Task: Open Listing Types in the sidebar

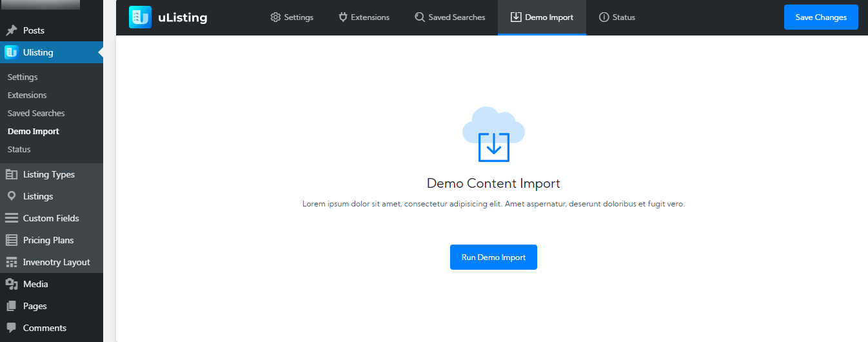Action: 52,174
